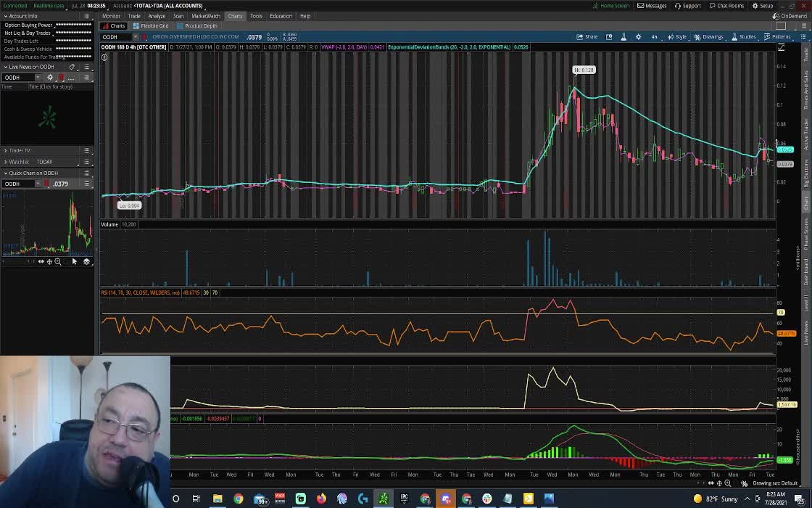
Task: Go to the Home Screen
Action: tap(611, 6)
